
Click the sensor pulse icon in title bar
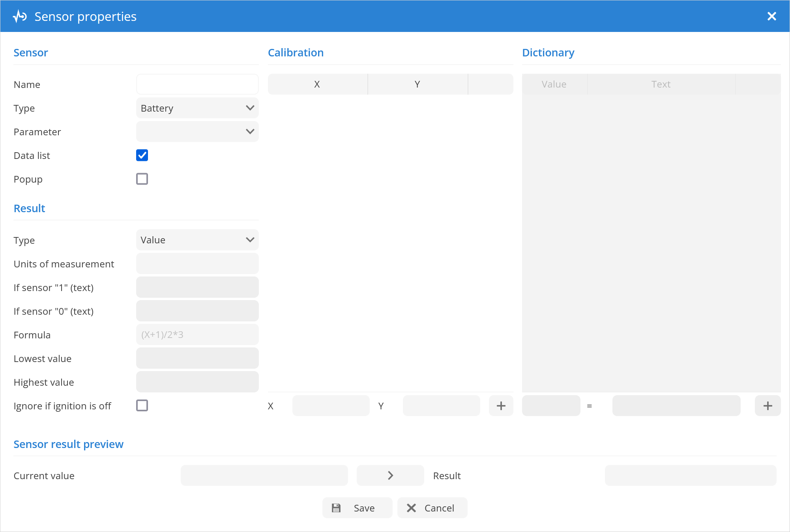20,17
